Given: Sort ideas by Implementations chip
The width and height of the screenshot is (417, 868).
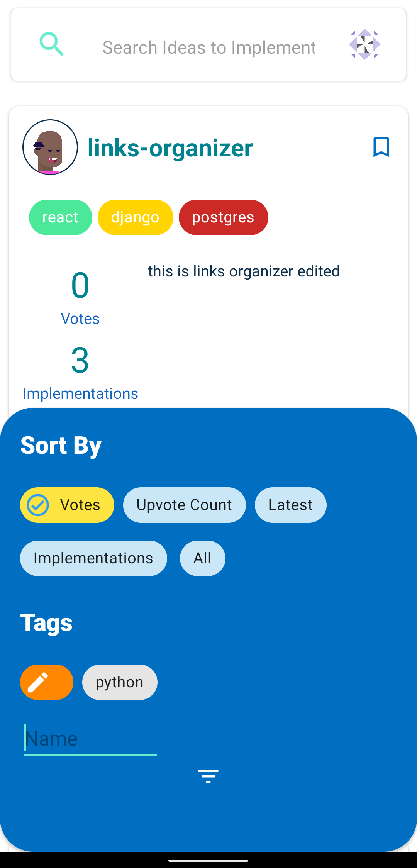Looking at the screenshot, I should click(x=93, y=558).
